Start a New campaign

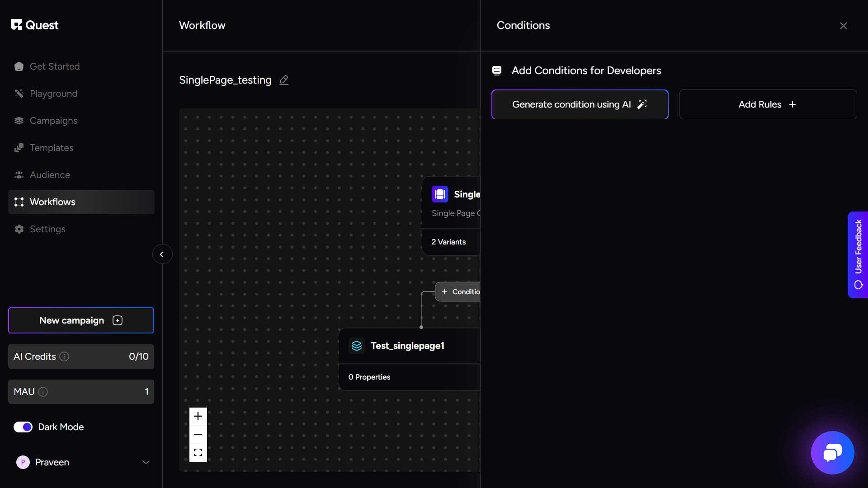(x=81, y=320)
